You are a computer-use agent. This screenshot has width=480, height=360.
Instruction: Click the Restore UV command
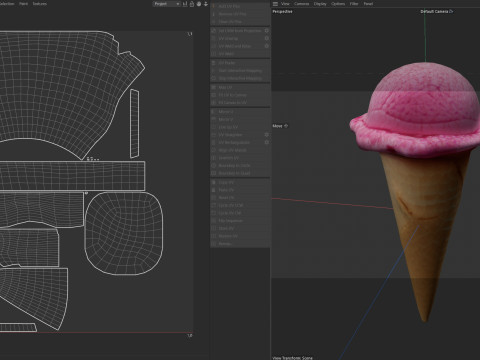pos(240,236)
